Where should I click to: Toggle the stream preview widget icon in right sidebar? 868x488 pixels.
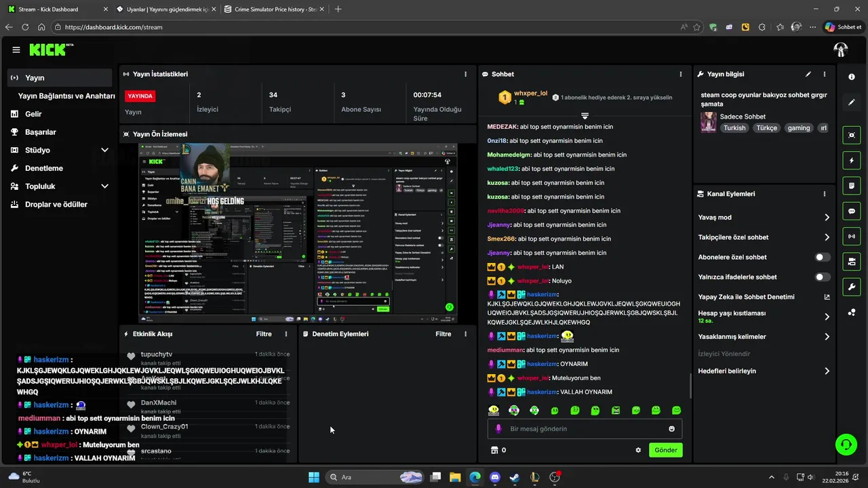coord(852,135)
